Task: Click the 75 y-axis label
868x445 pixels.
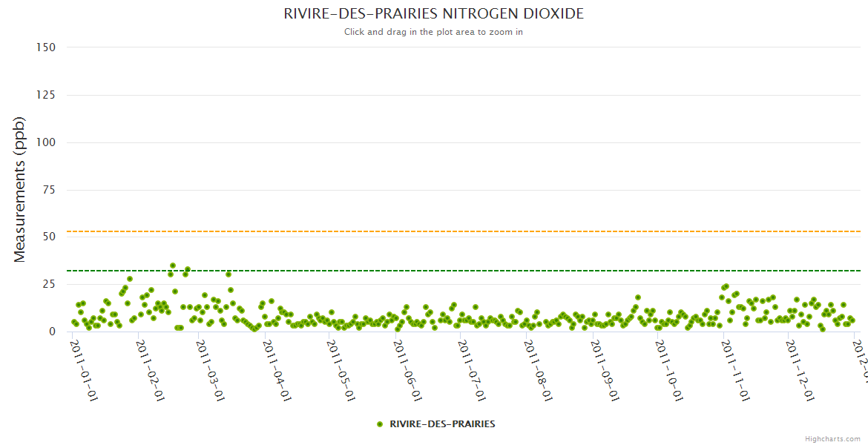Action: [x=49, y=190]
